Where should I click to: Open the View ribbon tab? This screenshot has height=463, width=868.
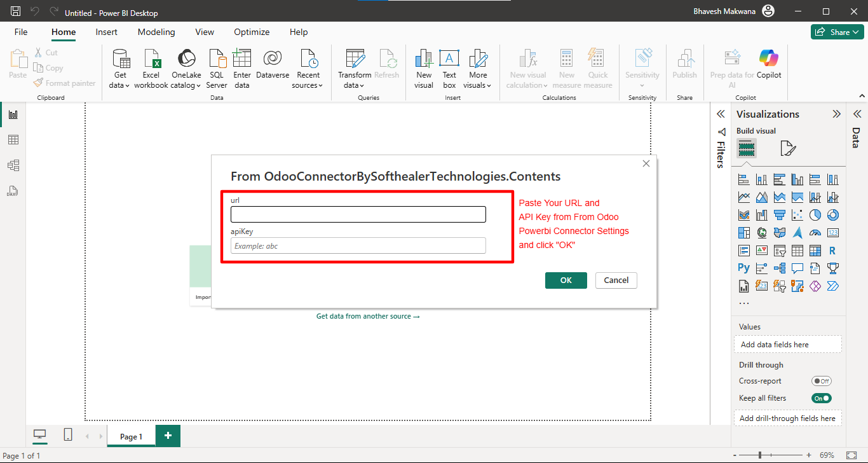click(x=205, y=32)
